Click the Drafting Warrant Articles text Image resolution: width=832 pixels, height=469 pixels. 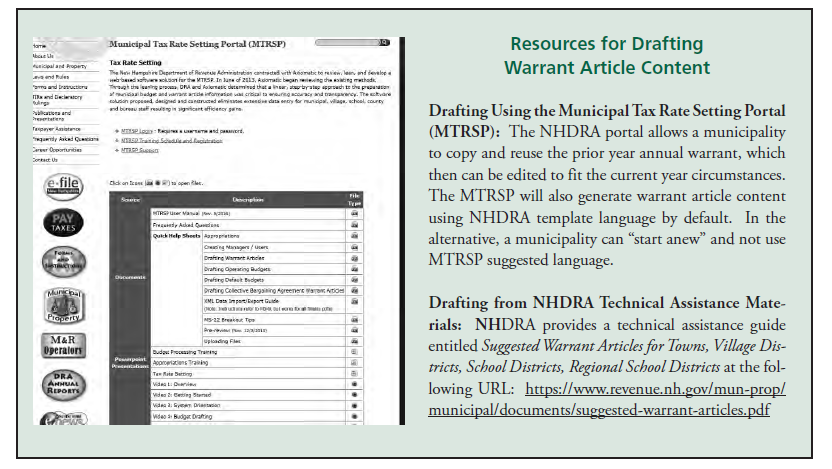(x=234, y=258)
